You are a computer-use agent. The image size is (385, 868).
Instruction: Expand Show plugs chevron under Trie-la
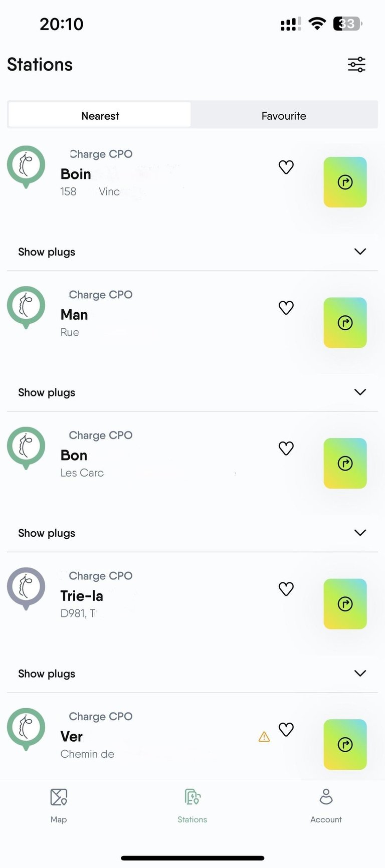coord(360,673)
